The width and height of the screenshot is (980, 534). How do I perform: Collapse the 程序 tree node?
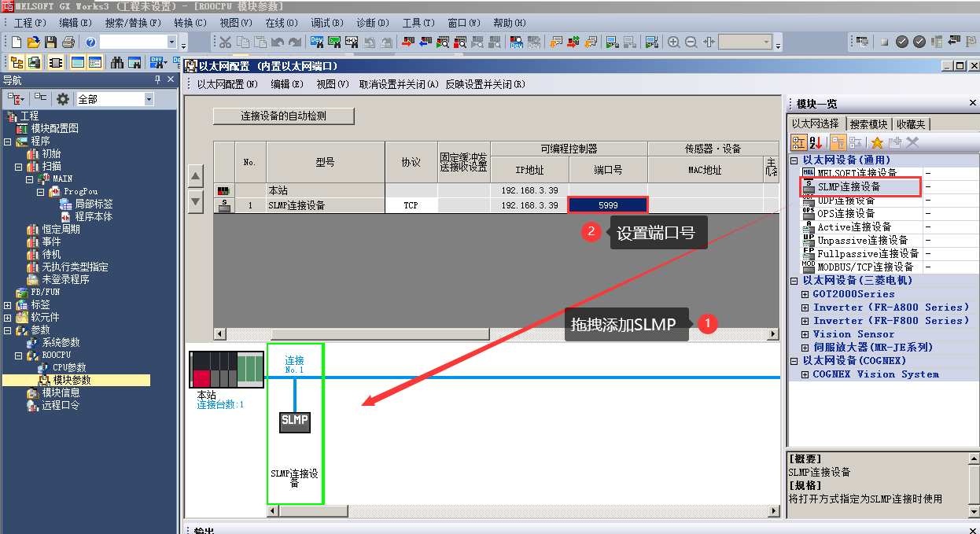click(8, 142)
